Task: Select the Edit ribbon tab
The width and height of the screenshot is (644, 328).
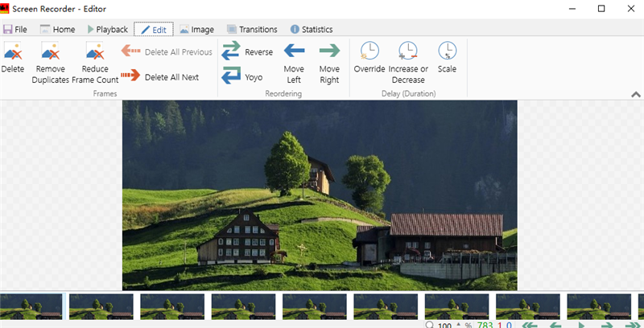Action: 154,30
